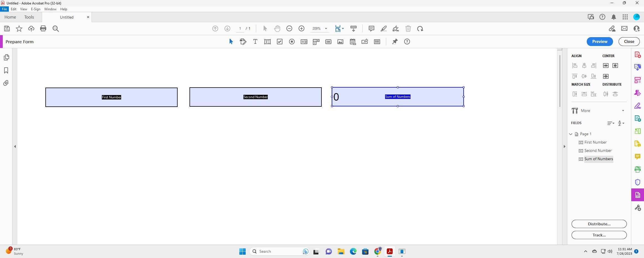Select the Add Date Field tool

pyautogui.click(x=353, y=42)
